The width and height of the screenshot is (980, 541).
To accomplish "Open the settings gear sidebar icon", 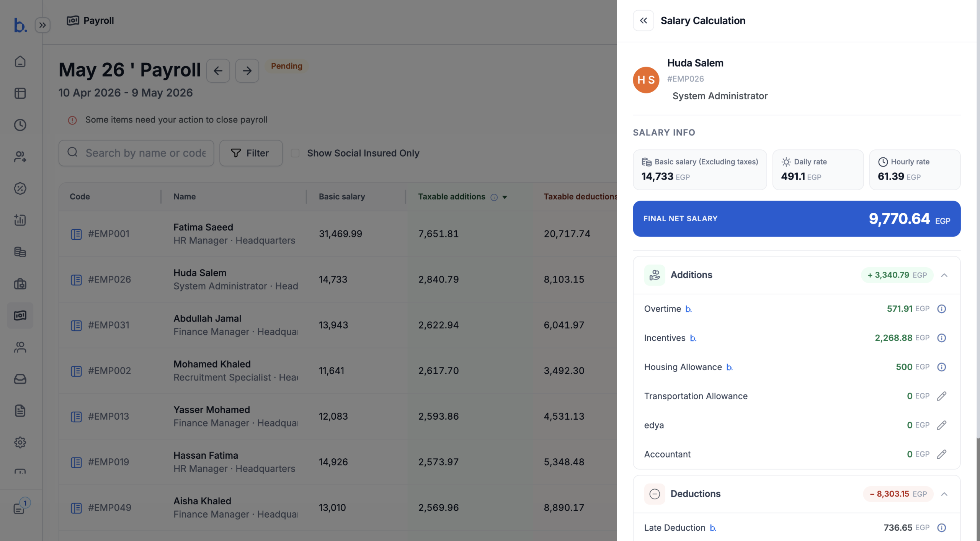I will [20, 443].
